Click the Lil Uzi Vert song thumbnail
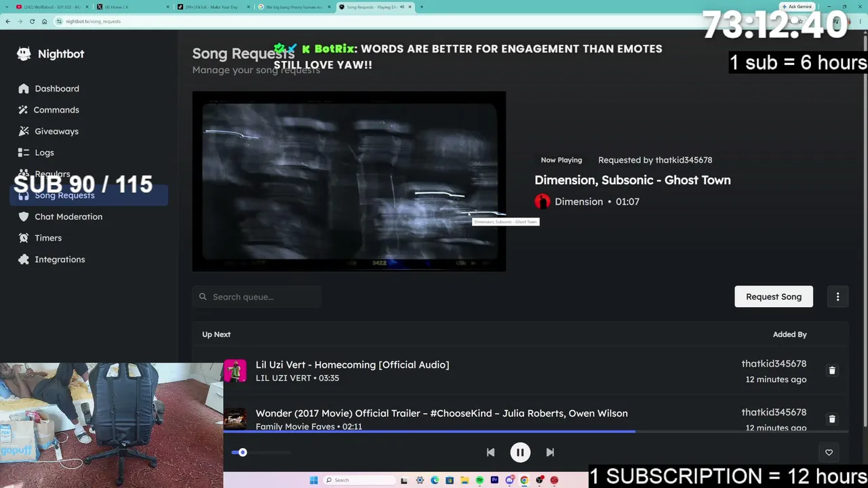 [x=235, y=371]
